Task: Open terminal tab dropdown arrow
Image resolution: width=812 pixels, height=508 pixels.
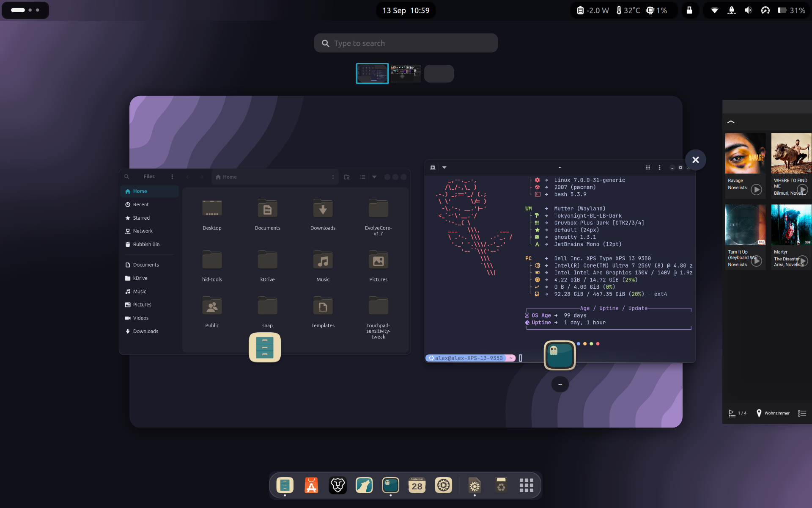Action: (444, 167)
